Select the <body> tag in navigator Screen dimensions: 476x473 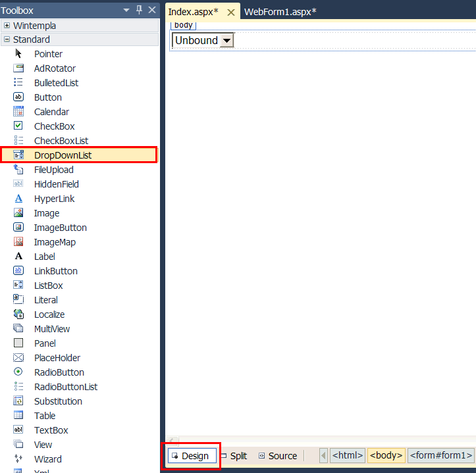(x=386, y=455)
